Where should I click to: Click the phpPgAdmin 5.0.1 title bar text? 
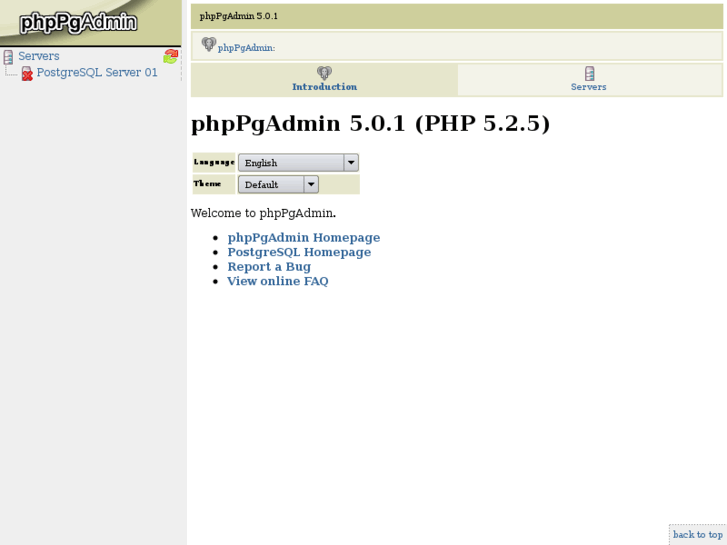click(x=239, y=16)
